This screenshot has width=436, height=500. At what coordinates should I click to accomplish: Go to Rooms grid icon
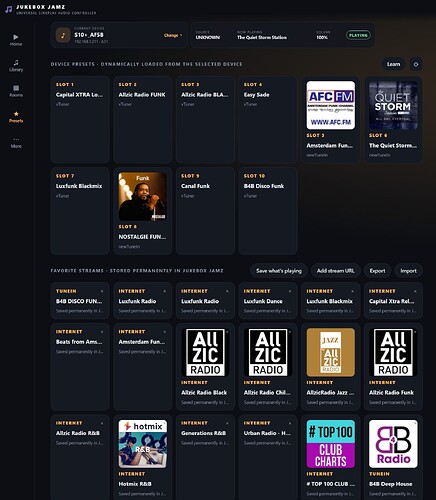16,88
